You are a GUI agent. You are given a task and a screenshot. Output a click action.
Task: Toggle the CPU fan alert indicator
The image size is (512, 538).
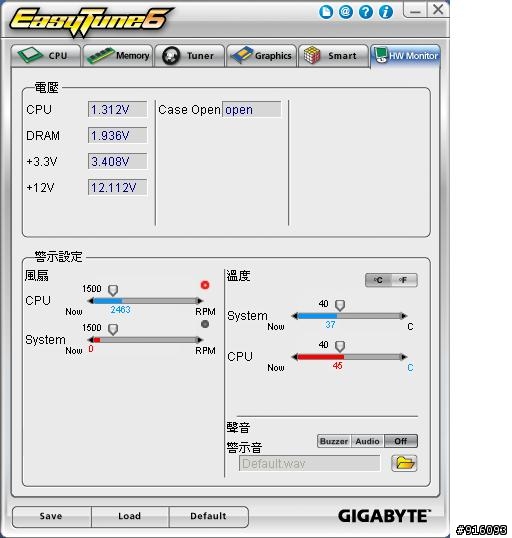pos(205,285)
